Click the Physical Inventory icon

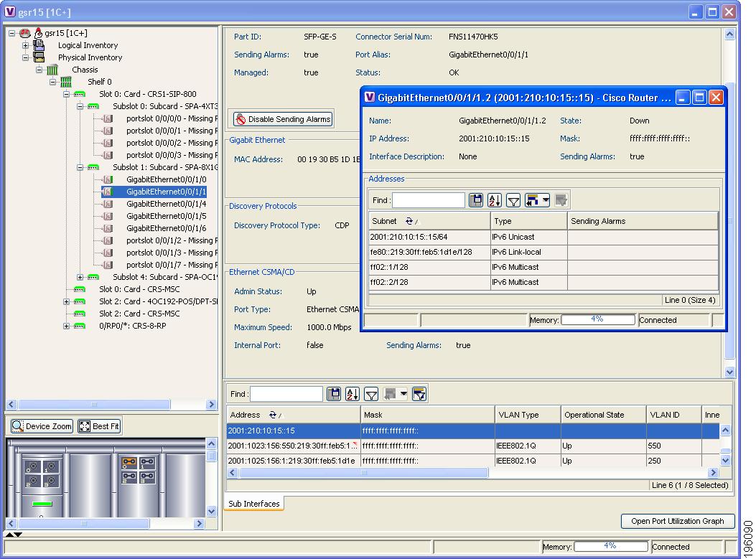tap(39, 57)
